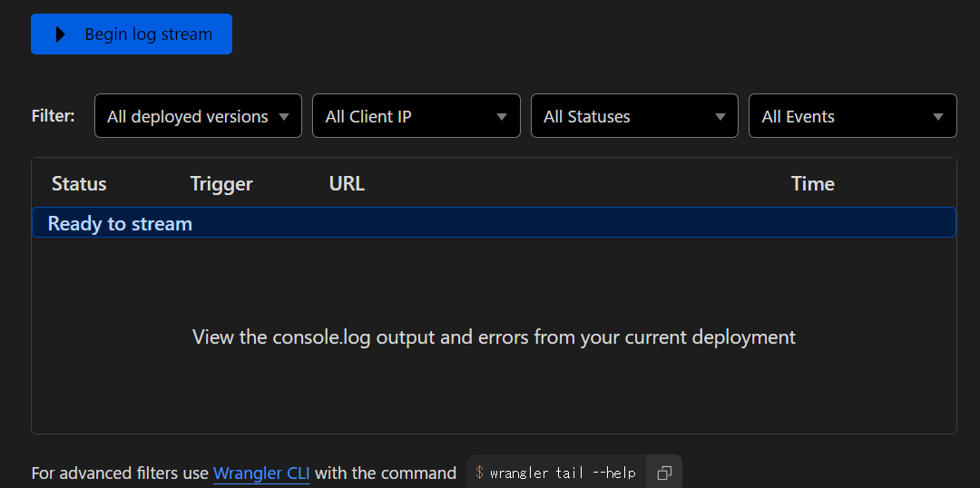Viewport: 980px width, 488px height.
Task: Open the All Client IP filter dropdown
Action: pos(416,115)
